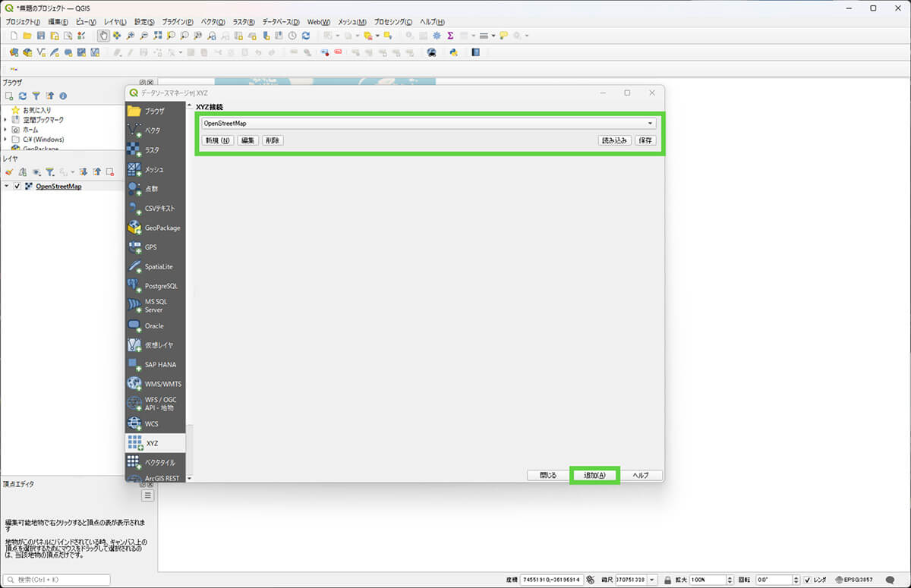Viewport: 911px width, 588px height.
Task: Open the ラスタ menu in the menu bar
Action: click(x=244, y=22)
